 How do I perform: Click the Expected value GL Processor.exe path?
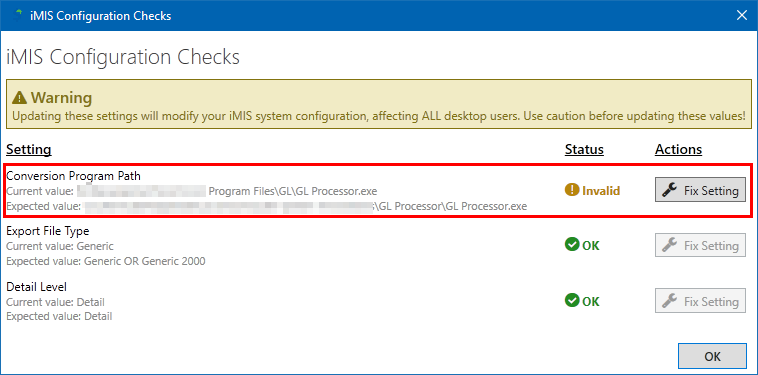coord(266,206)
